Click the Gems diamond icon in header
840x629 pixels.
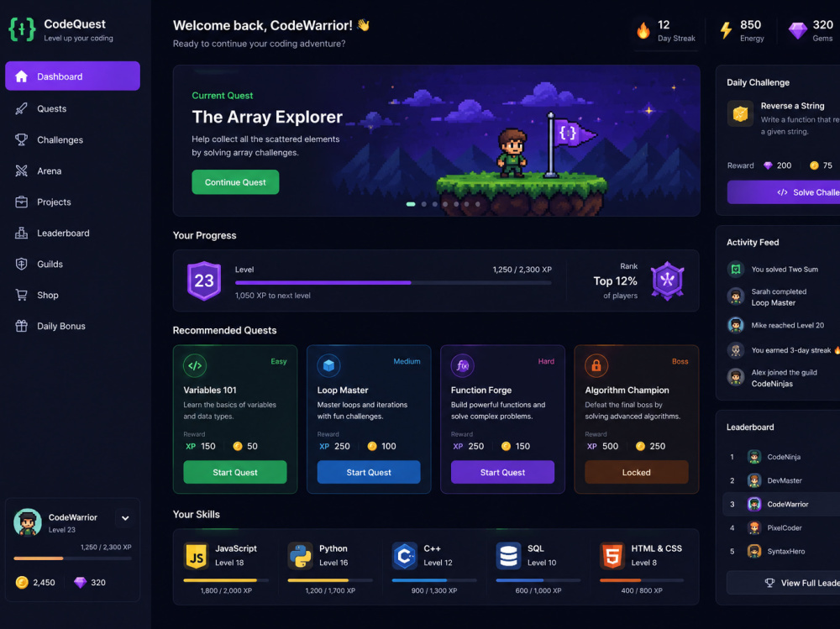point(798,30)
